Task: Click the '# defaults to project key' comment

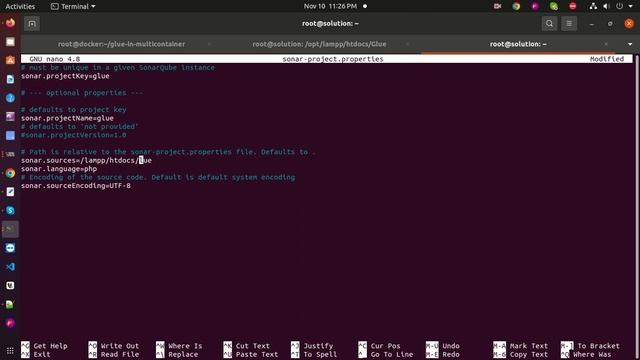Action: point(73,109)
